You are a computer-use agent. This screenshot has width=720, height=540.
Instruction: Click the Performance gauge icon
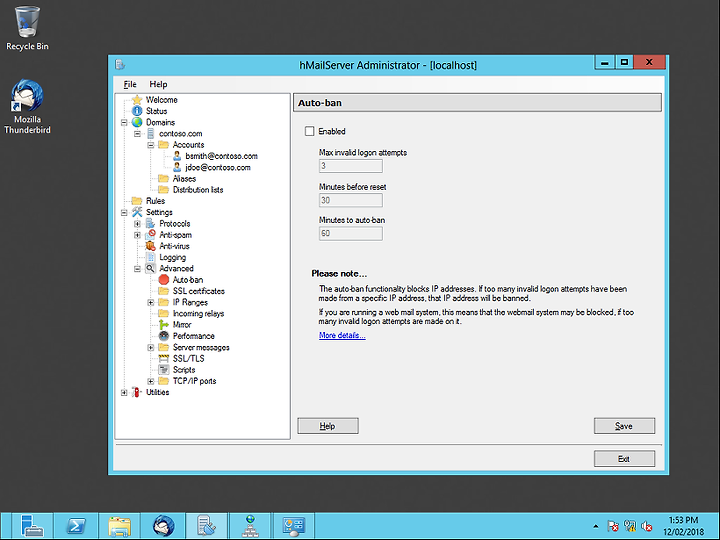163,336
